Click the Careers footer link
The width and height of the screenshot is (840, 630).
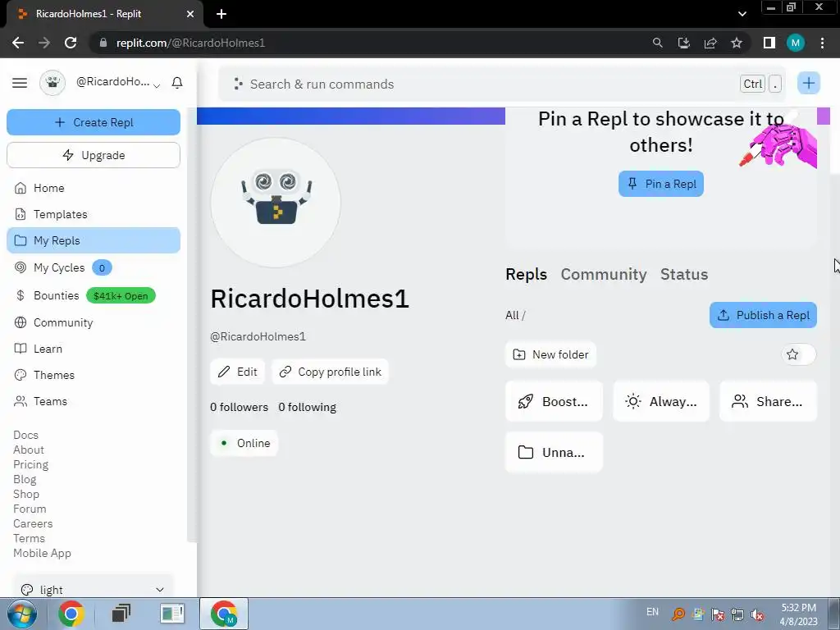[33, 523]
